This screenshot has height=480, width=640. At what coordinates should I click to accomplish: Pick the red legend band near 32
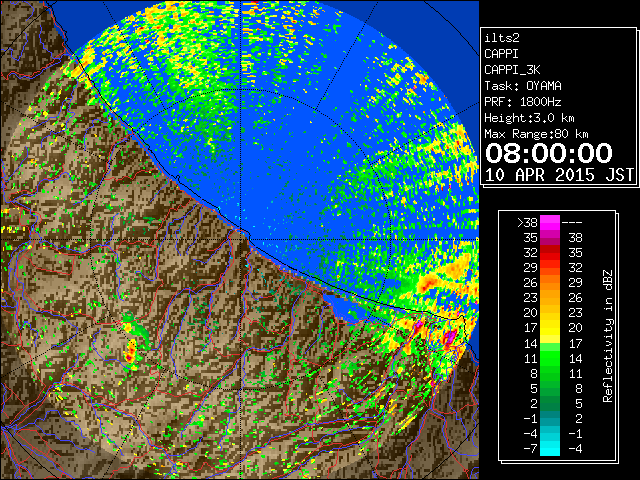(550, 253)
